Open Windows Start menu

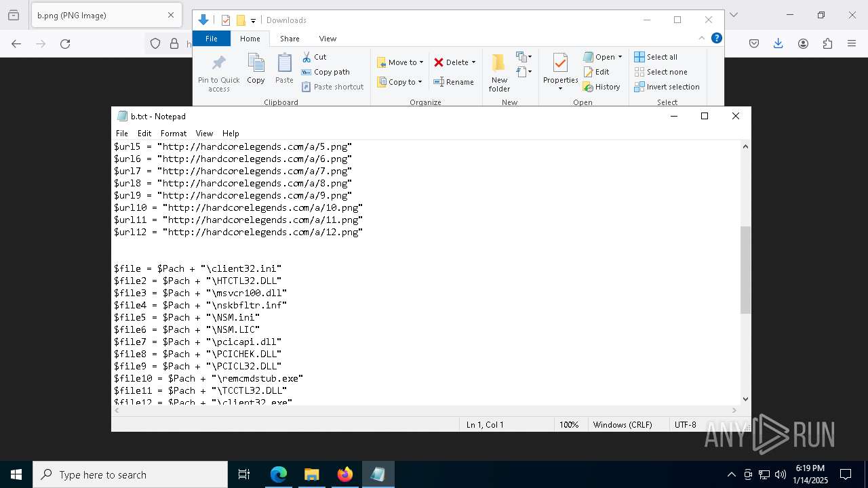coord(16,474)
